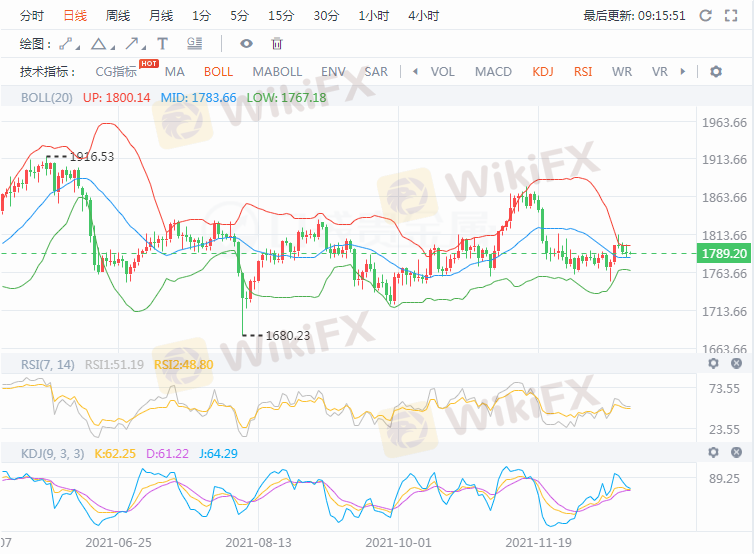Switch to the 4小时 timeframe tab

pos(426,16)
